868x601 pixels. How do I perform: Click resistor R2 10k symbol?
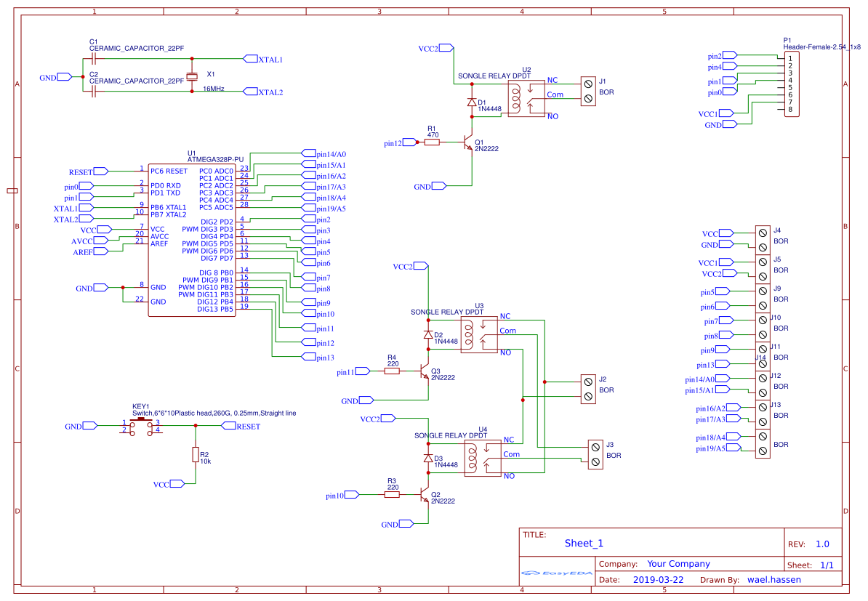click(195, 455)
